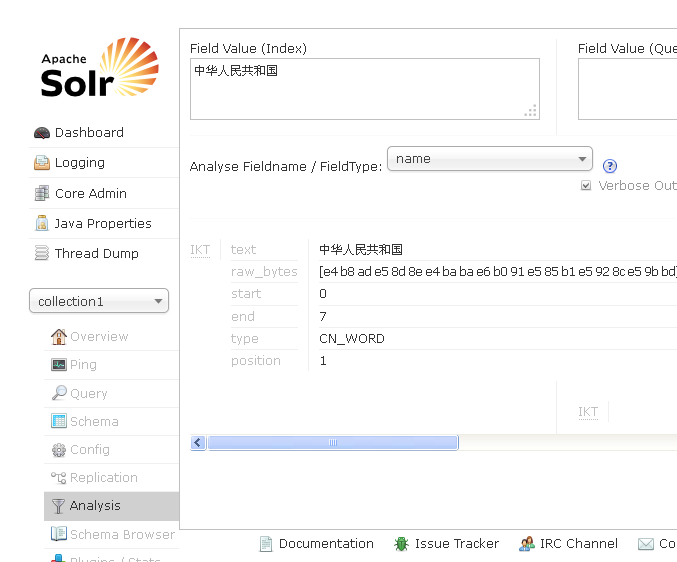Open the Analyse Fieldname name dropdown

[490, 159]
